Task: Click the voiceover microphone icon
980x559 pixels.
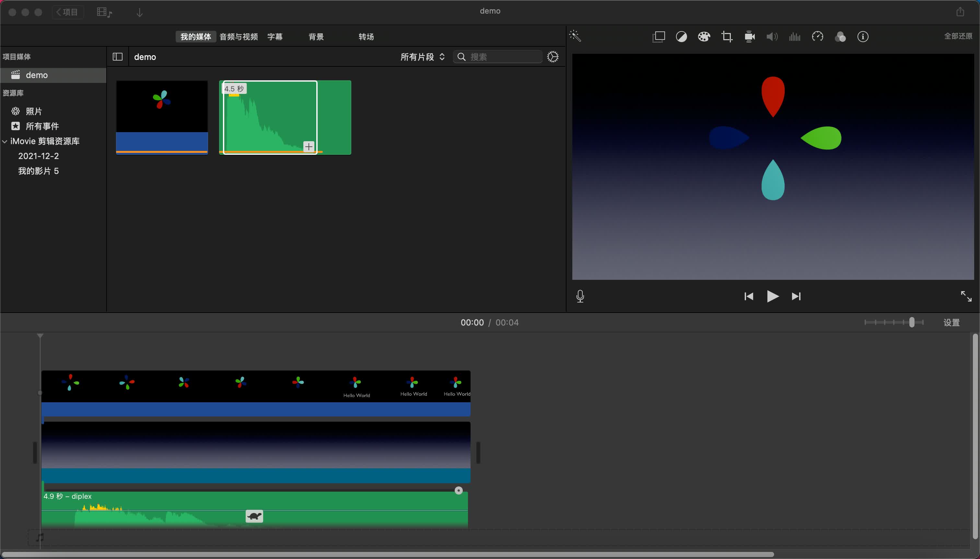Action: coord(580,296)
